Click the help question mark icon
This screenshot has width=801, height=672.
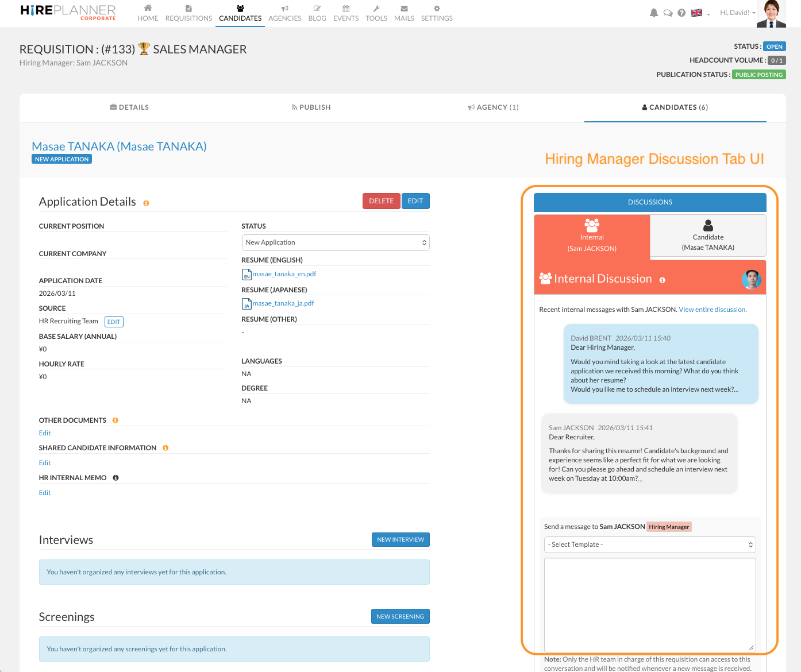coord(681,13)
